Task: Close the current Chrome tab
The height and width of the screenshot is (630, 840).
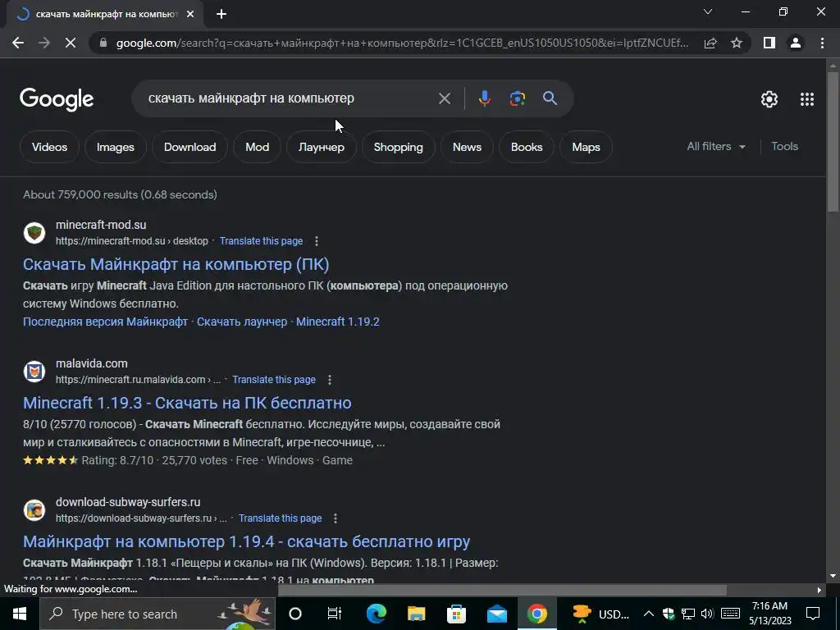Action: (x=190, y=14)
